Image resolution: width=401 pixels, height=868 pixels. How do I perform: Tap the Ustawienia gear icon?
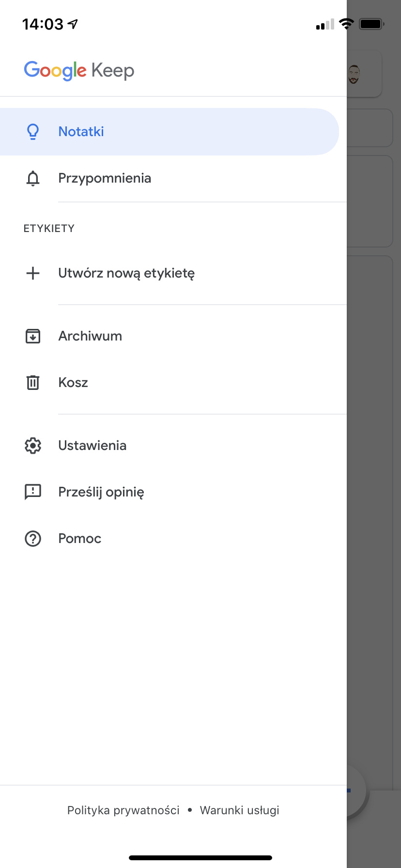(x=33, y=446)
